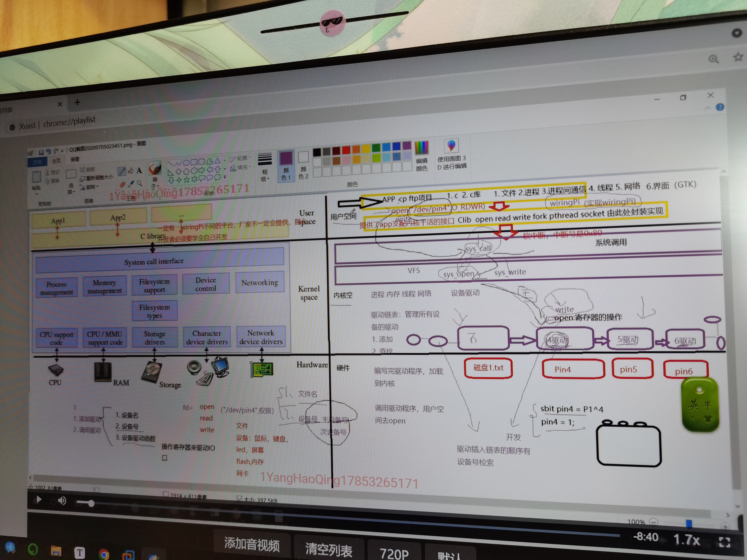Select the Paint Magnifier tool
The height and width of the screenshot is (560, 747).
tap(139, 183)
